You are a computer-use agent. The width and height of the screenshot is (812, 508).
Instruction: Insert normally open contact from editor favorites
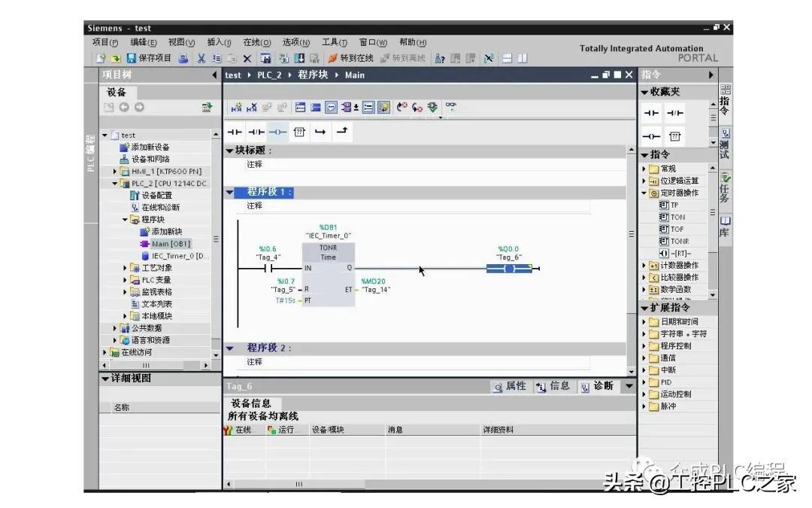235,132
